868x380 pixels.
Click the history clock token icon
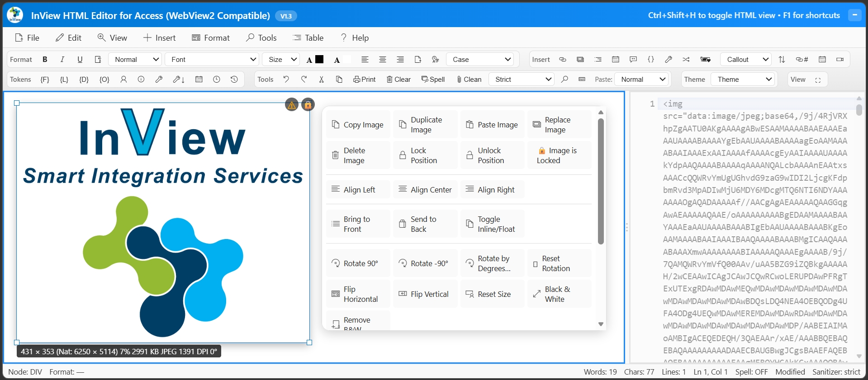(x=234, y=80)
